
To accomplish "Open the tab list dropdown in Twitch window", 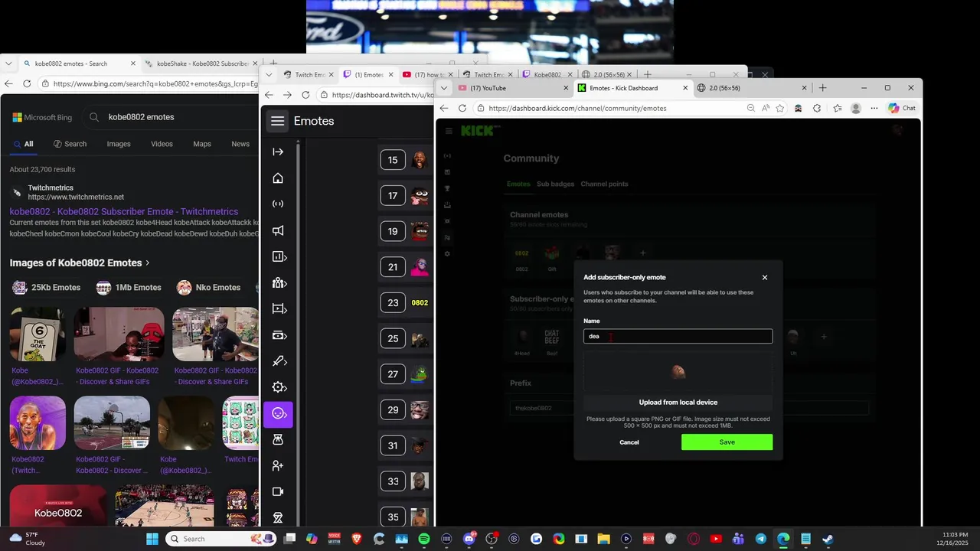I will tap(268, 75).
